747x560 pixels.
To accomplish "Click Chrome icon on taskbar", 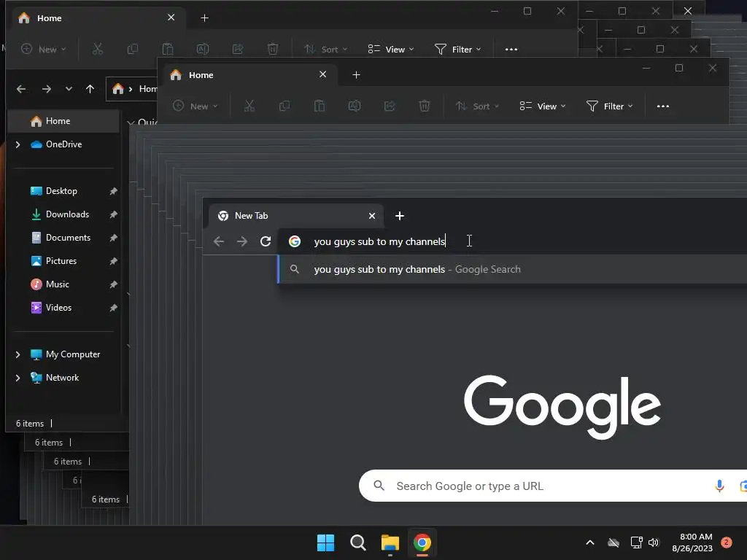I will (422, 542).
